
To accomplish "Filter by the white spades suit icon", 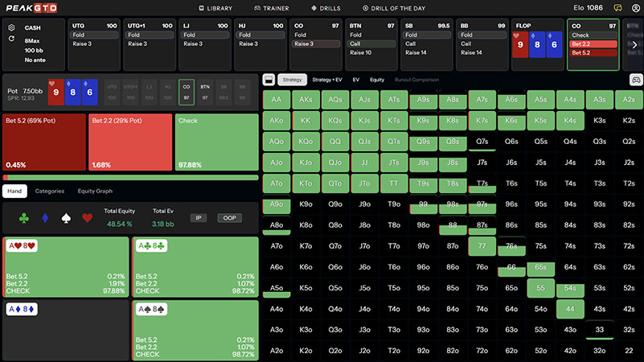I will (67, 218).
